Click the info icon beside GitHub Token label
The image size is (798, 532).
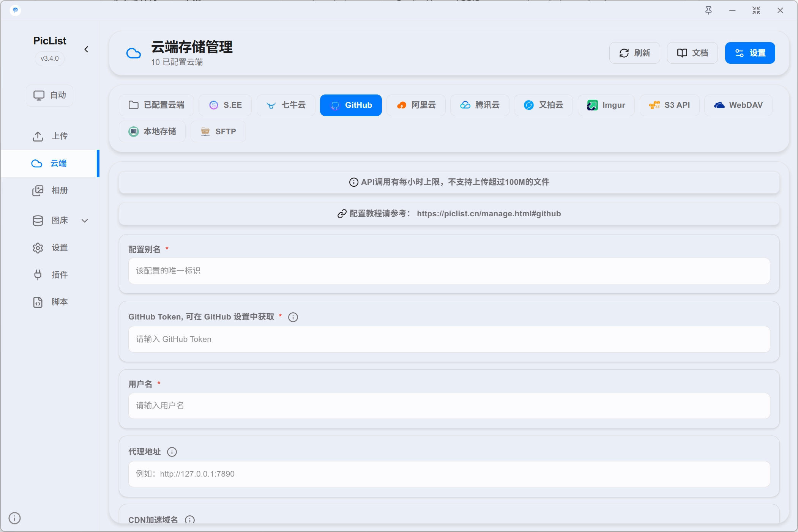point(293,317)
